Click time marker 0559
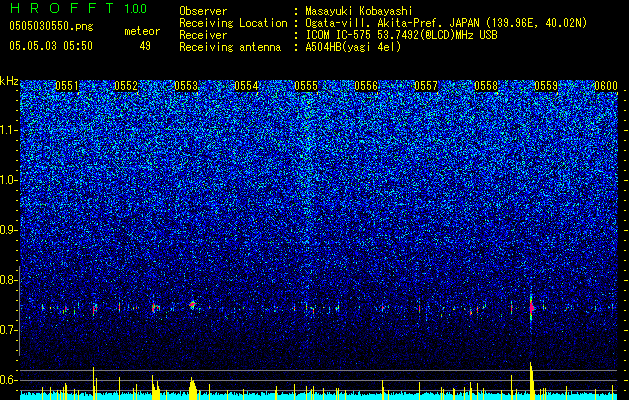629x400 pixels. pos(546,86)
